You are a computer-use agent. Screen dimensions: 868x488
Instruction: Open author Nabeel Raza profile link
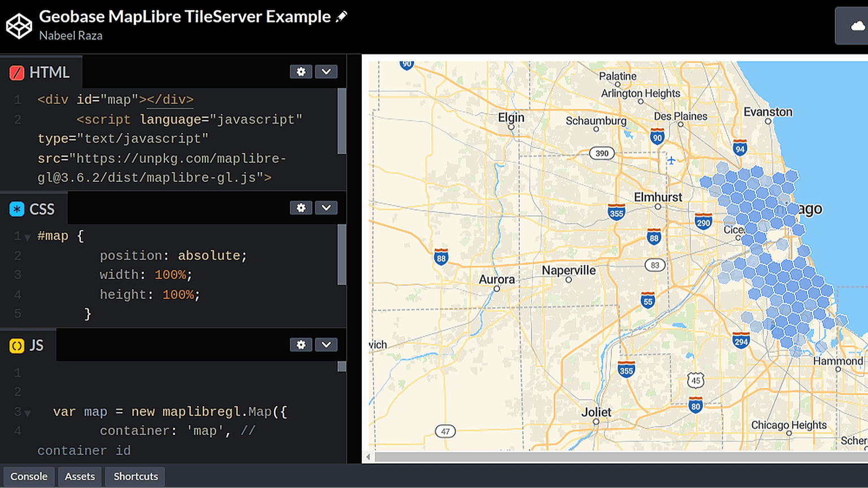pyautogui.click(x=71, y=36)
